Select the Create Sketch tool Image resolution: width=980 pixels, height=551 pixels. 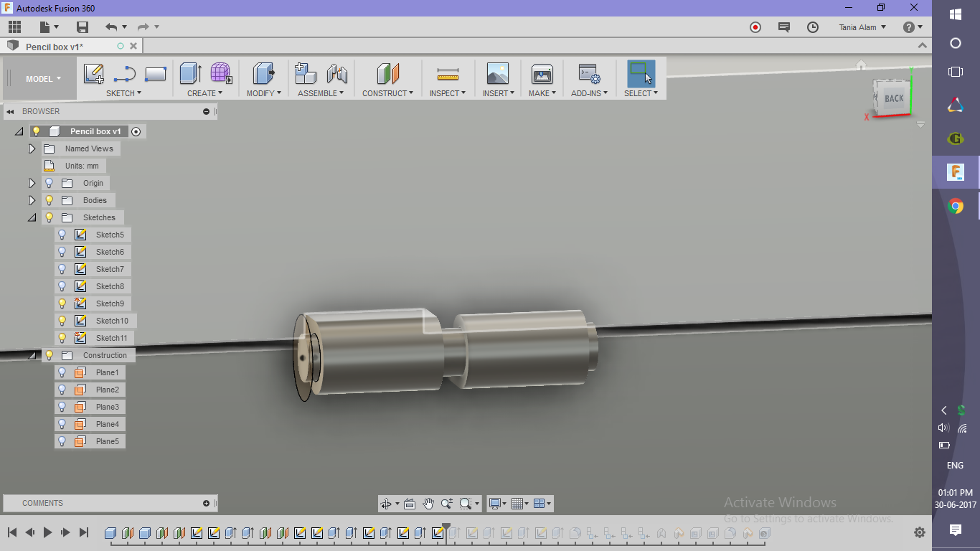click(94, 74)
